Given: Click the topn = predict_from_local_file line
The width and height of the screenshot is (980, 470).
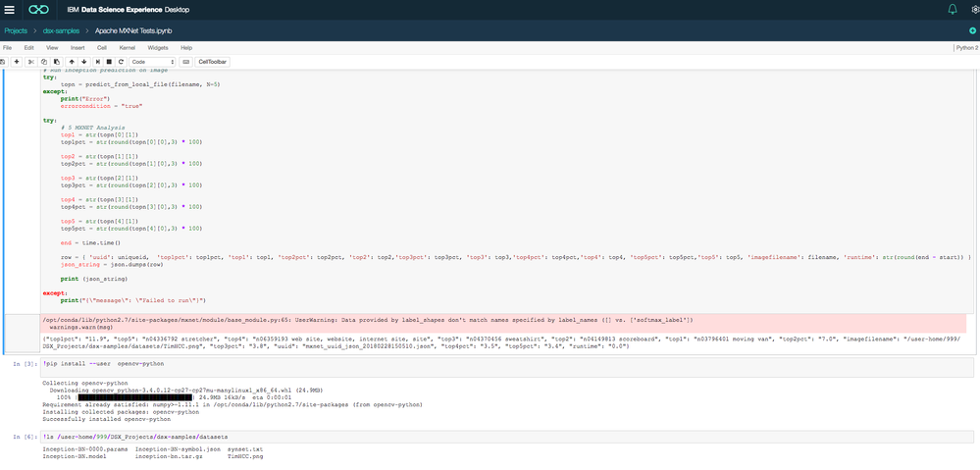Looking at the screenshot, I should tap(140, 83).
